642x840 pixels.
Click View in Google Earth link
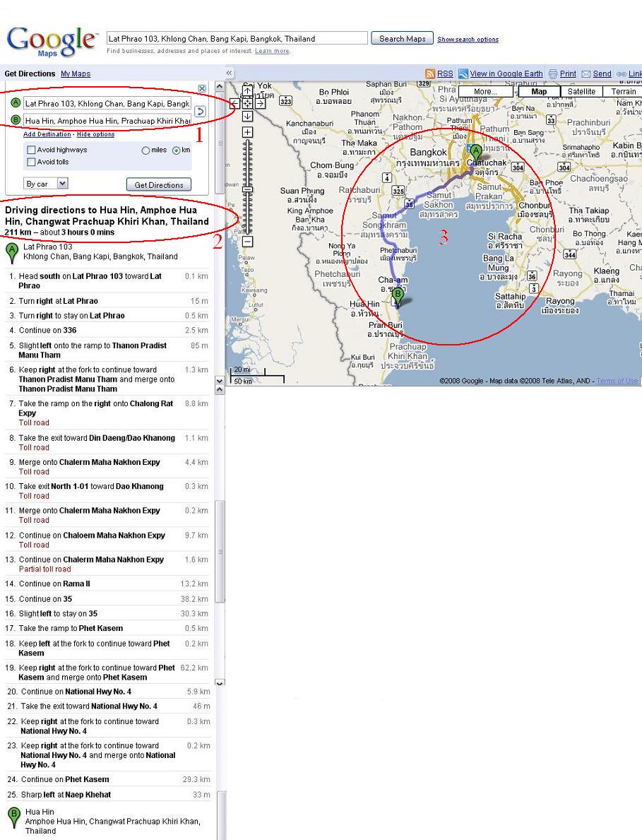[x=506, y=74]
